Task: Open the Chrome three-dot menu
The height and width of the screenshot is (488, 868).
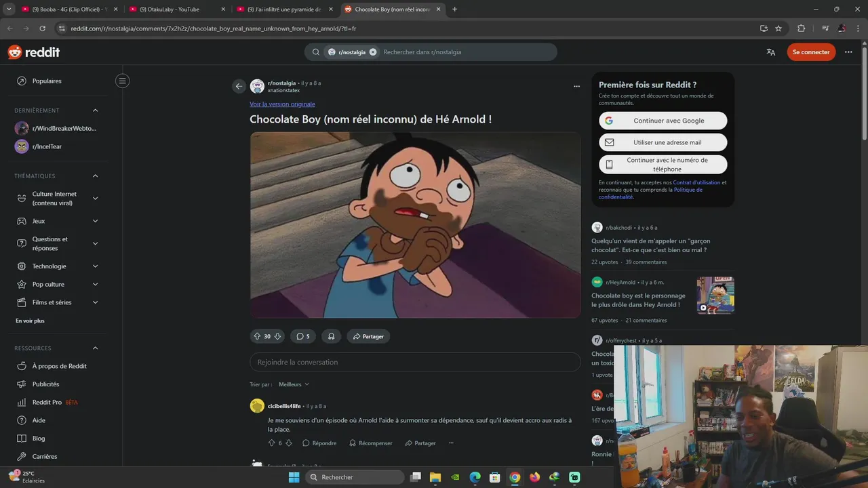Action: tap(857, 28)
